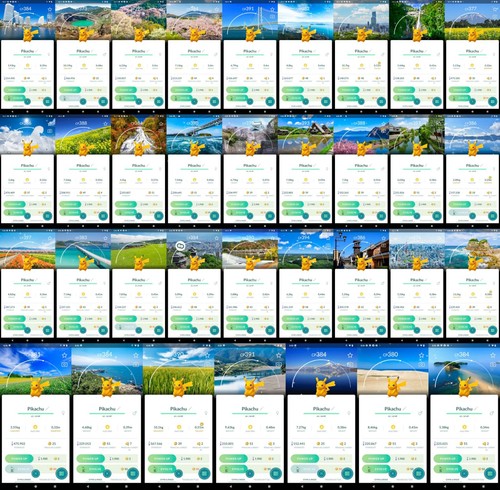
Task: Power up the Pikachu on the rice field screen
Action: [x=162, y=459]
